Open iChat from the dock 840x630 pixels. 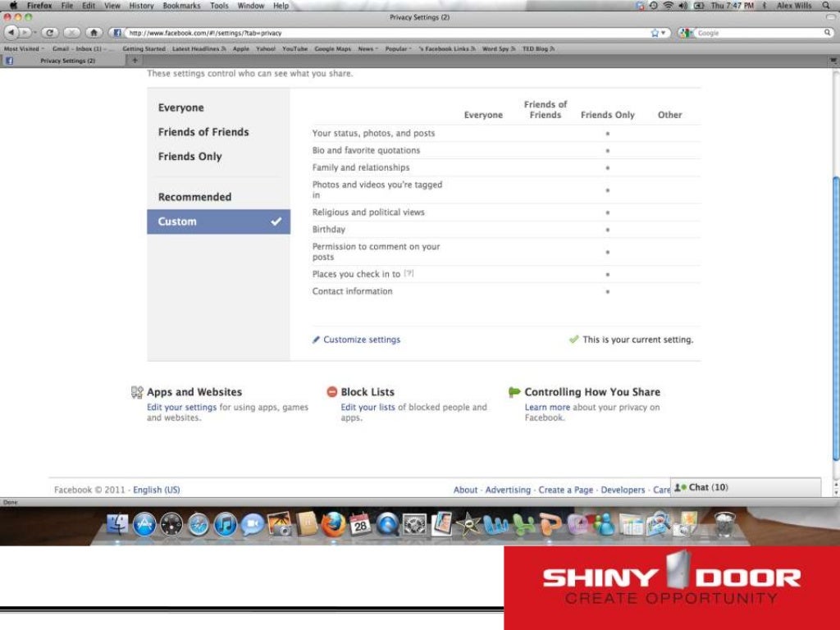point(253,524)
